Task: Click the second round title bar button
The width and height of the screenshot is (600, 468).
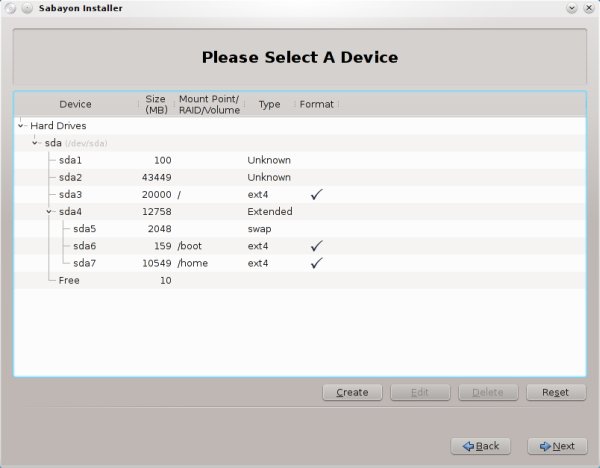Action: [x=27, y=8]
